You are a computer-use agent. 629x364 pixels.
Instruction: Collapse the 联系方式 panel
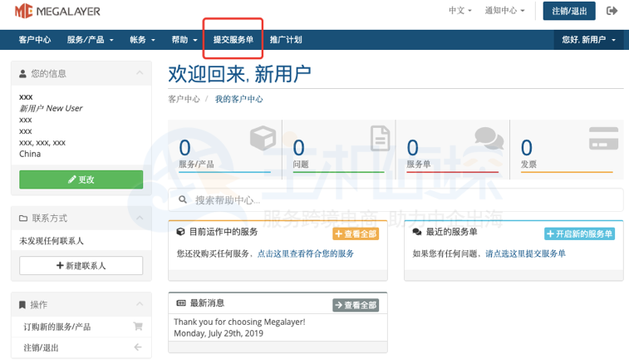139,218
